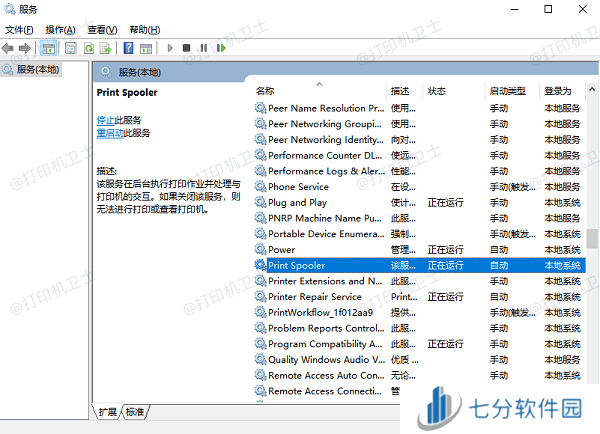Select the Printer Repair Service row
Image resolution: width=600 pixels, height=434 pixels.
point(315,296)
